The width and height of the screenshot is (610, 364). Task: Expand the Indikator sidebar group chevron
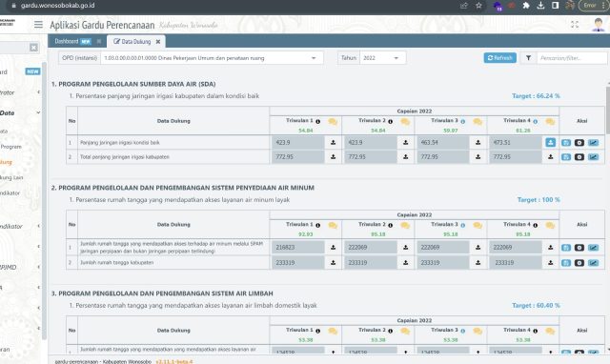pos(38,226)
